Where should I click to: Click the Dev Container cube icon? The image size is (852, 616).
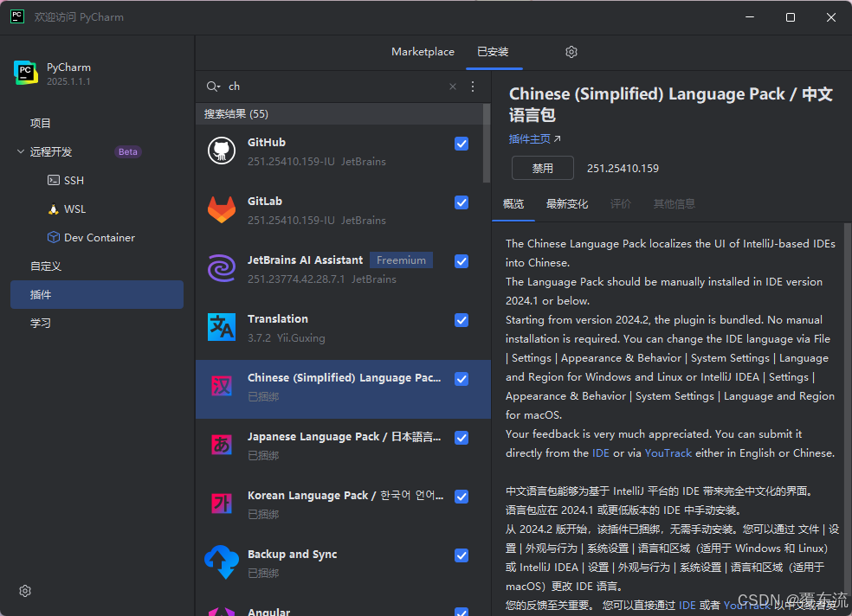pyautogui.click(x=54, y=237)
